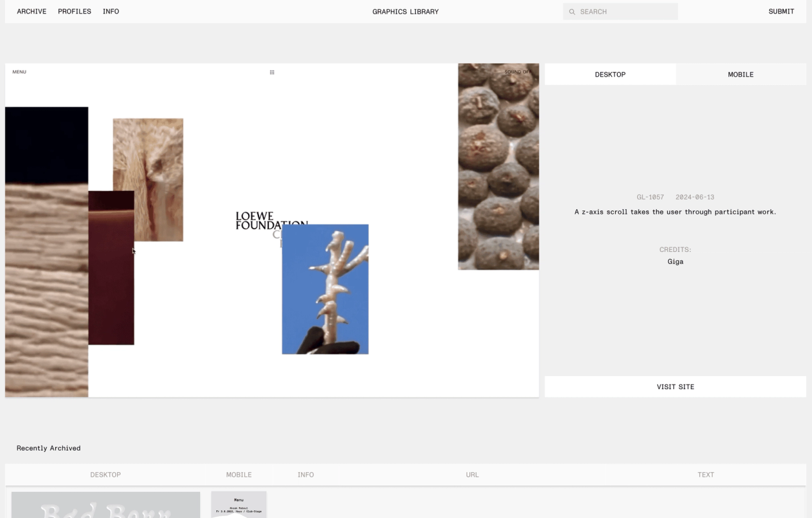This screenshot has height=518, width=812.
Task: Click the blue branch sculpture image
Action: [x=325, y=289]
